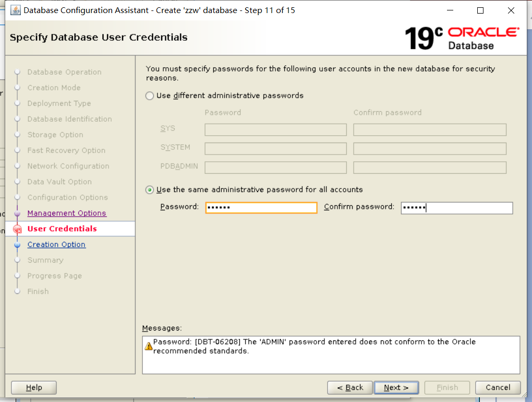The image size is (532, 402).
Task: Click 'Storage Option' step in sidebar
Action: coord(55,135)
